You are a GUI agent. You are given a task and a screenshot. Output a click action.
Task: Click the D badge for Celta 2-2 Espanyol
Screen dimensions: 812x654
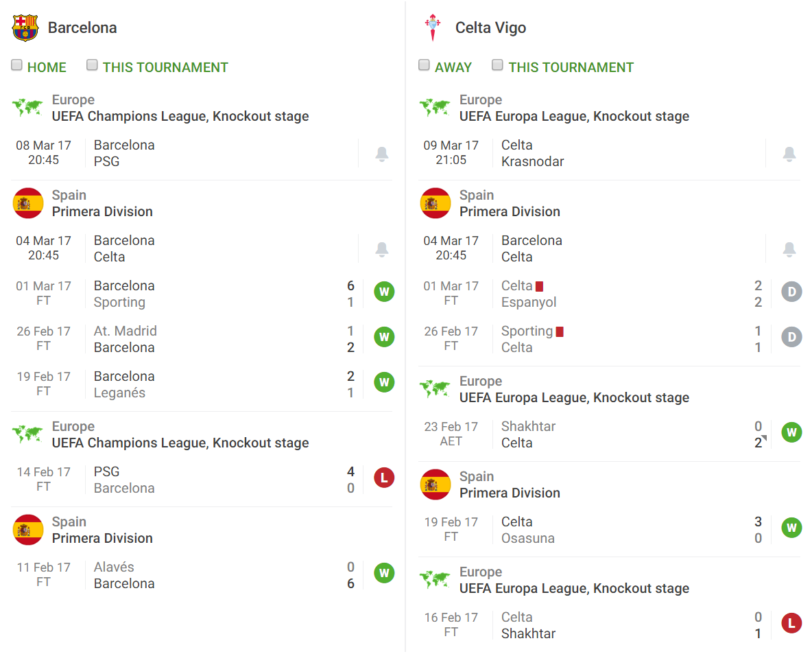792,292
